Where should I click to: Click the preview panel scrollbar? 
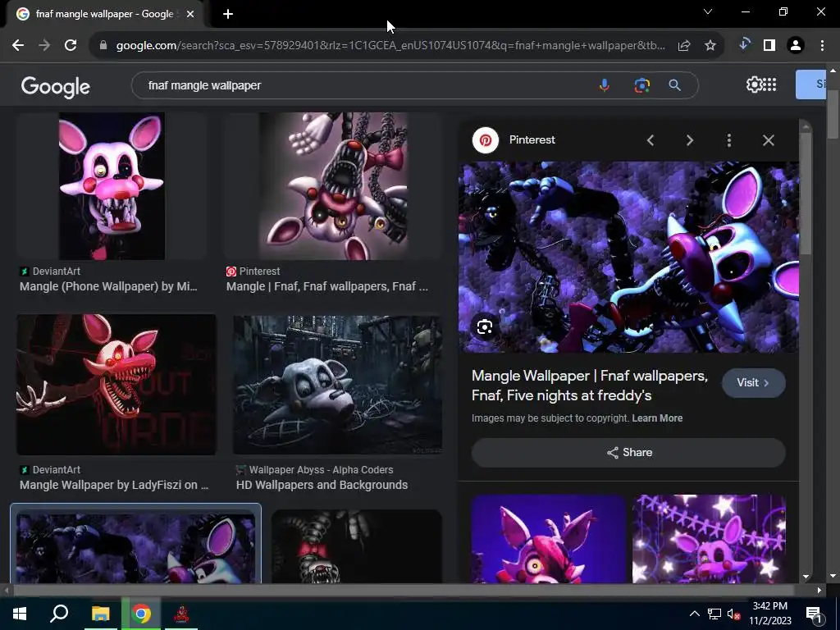coord(806,193)
